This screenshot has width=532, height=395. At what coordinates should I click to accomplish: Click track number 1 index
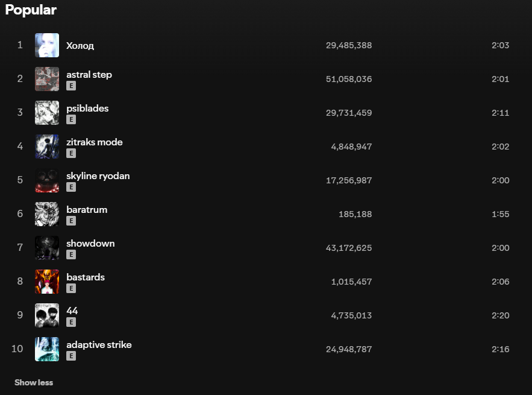tap(20, 45)
